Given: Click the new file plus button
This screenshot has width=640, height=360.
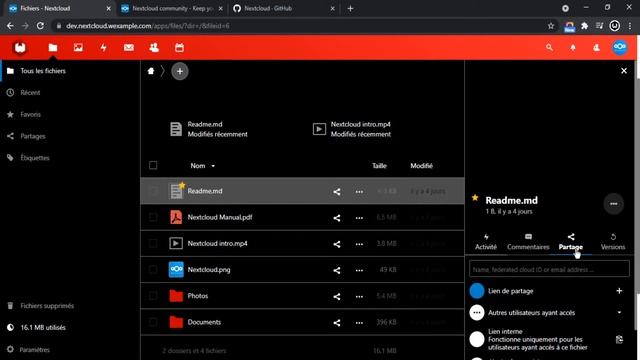Looking at the screenshot, I should pos(180,71).
